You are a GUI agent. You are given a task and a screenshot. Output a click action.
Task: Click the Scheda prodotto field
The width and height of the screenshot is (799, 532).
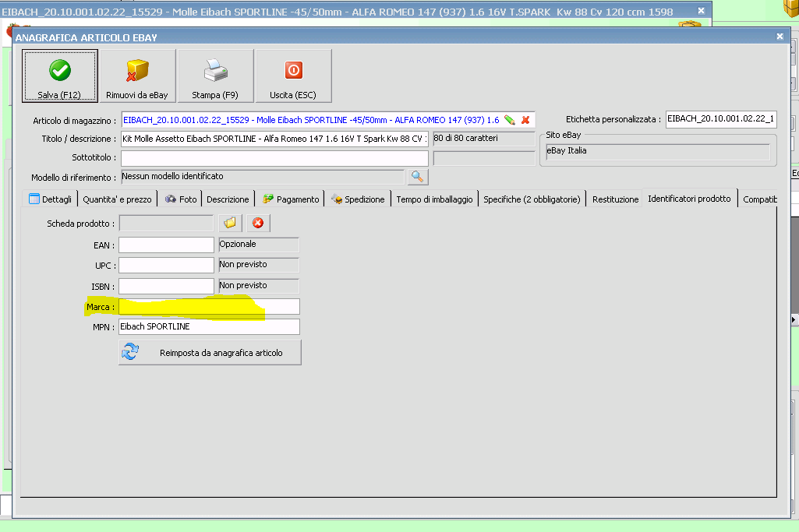pos(166,223)
